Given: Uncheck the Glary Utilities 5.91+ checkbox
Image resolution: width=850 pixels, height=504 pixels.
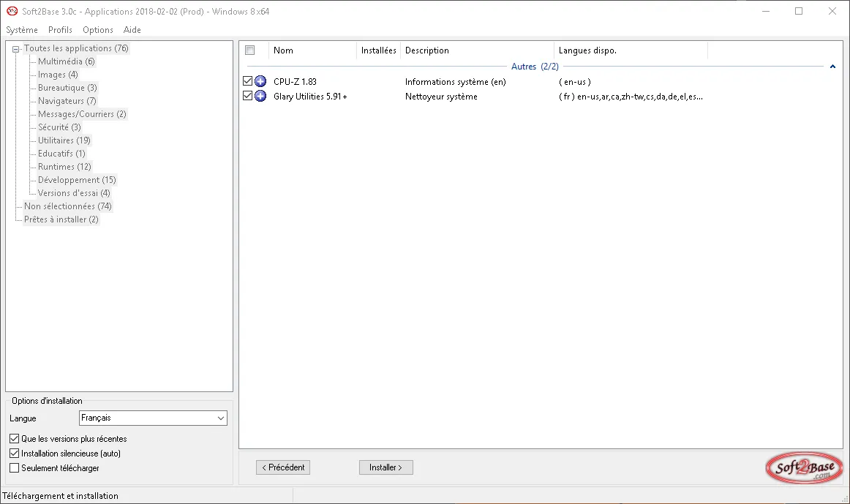Looking at the screenshot, I should point(248,96).
